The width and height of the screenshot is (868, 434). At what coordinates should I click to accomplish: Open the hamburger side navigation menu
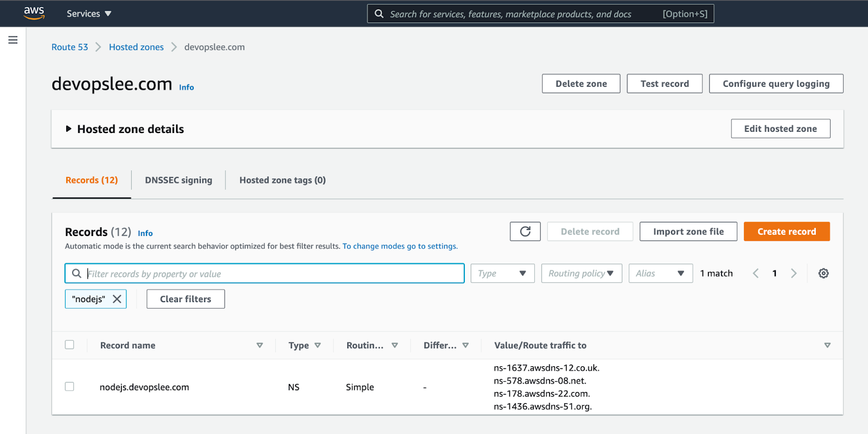[x=13, y=40]
